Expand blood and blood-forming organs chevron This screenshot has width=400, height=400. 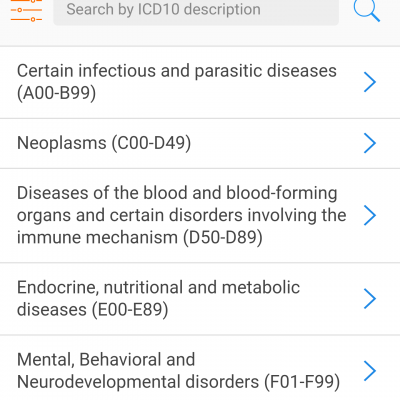tap(370, 215)
